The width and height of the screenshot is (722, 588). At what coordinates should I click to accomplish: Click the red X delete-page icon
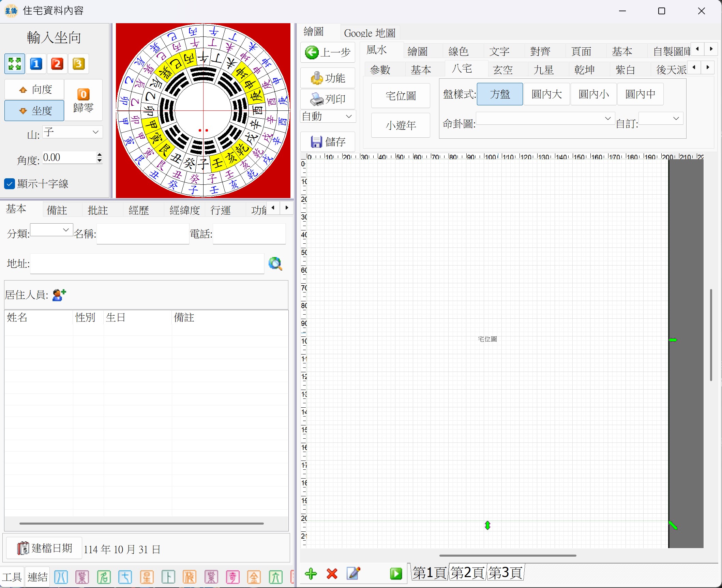click(332, 574)
